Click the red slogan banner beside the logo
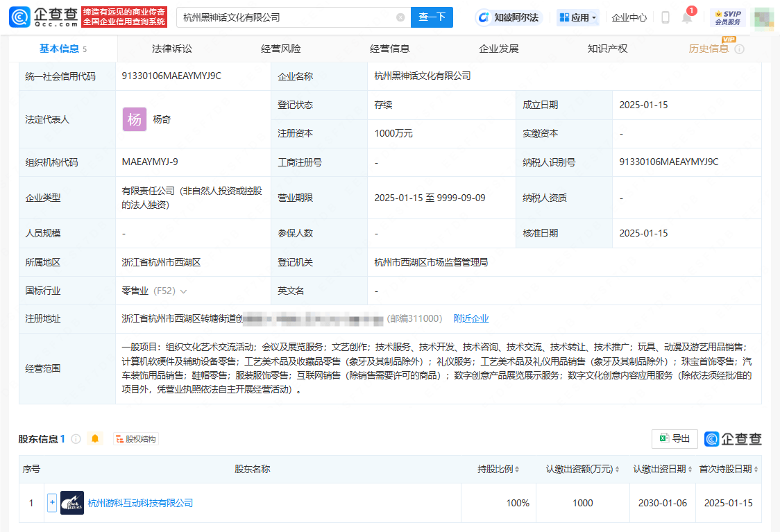The image size is (780, 532). [x=124, y=17]
